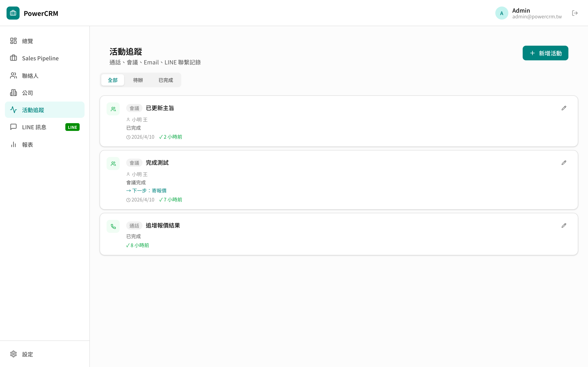588x367 pixels.
Task: Open LINE 訊息 in sidebar
Action: (x=34, y=127)
